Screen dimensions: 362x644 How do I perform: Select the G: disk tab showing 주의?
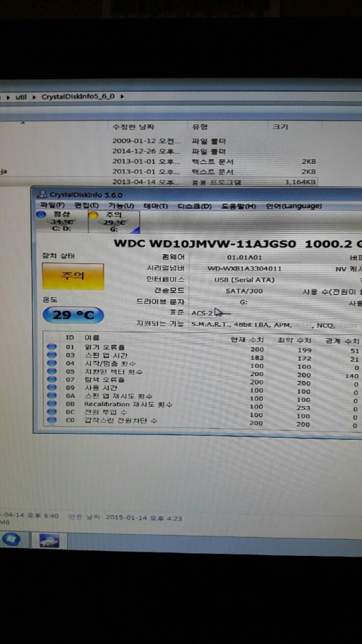(x=114, y=222)
